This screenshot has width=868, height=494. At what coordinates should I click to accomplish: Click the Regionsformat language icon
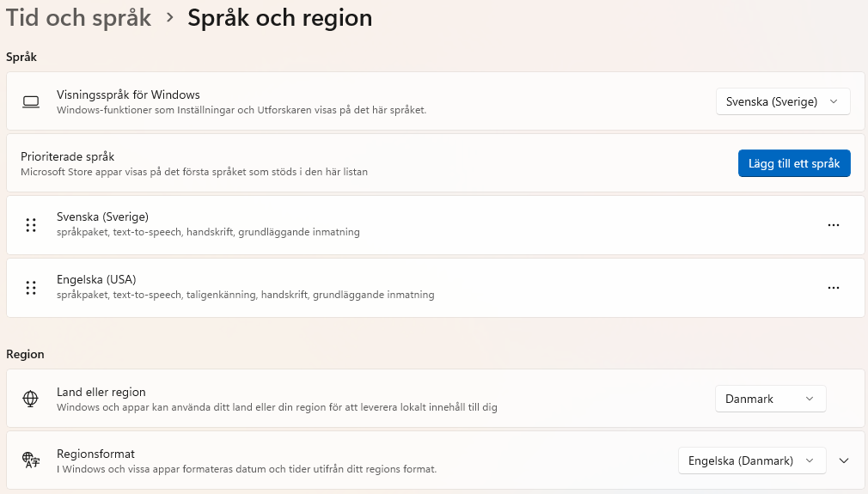tap(31, 460)
